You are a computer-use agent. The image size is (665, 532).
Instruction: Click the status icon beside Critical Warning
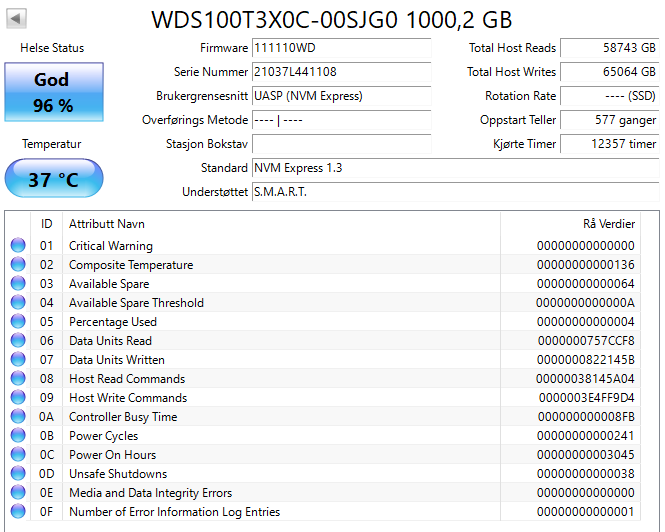coord(18,246)
